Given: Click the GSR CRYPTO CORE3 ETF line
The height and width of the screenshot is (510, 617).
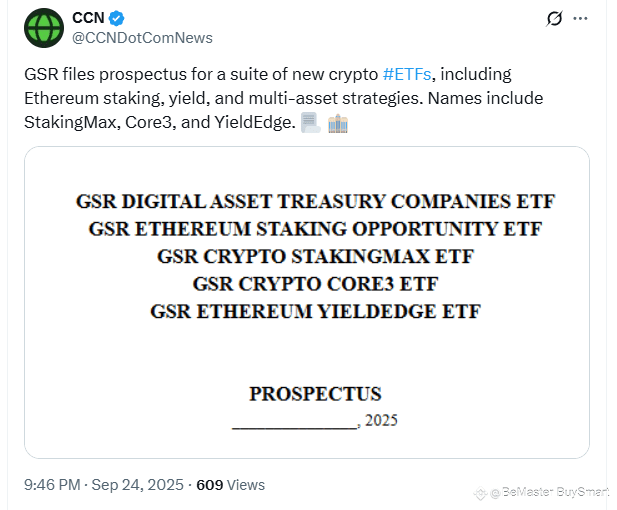Looking at the screenshot, I should (x=315, y=284).
